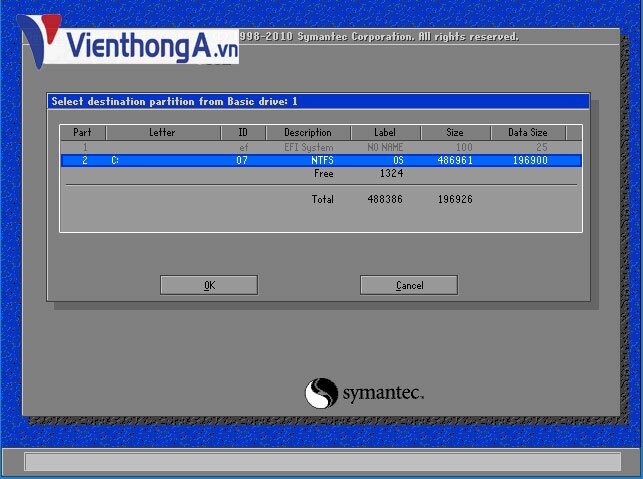Click the Symantec logo icon
This screenshot has width=643, height=479.
321,393
